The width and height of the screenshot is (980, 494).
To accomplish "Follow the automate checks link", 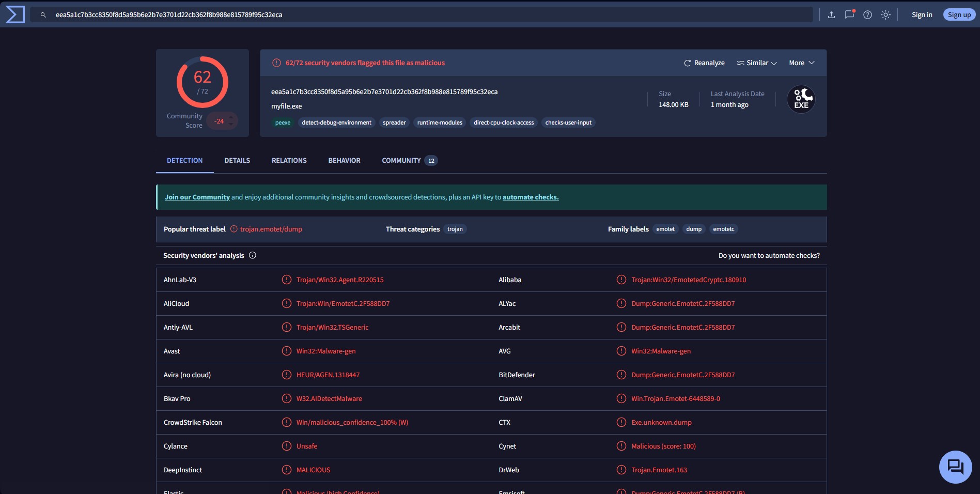I will point(531,197).
